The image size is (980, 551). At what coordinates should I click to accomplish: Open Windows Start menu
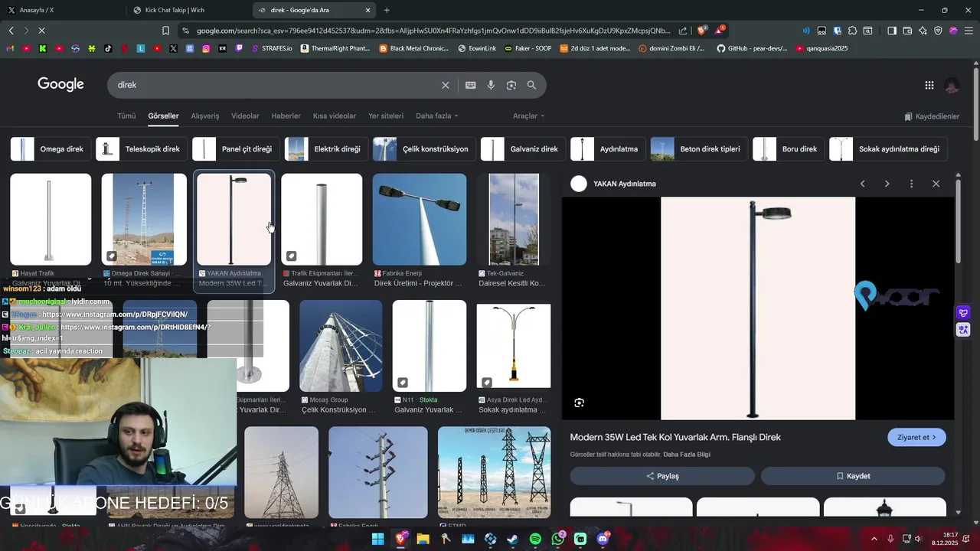(377, 539)
